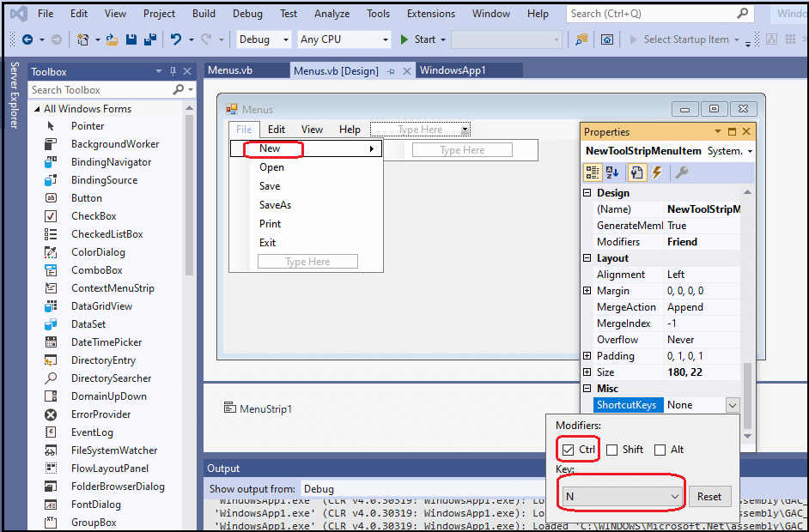809x532 pixels.
Task: Show the Events lightning bolt view
Action: point(657,172)
